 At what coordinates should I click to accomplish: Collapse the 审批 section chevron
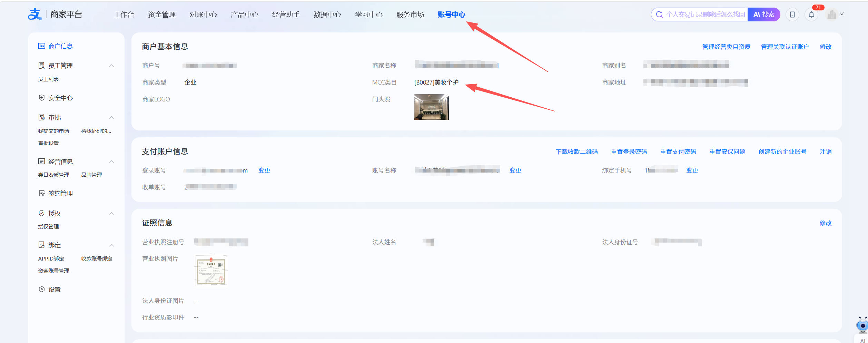click(x=111, y=117)
